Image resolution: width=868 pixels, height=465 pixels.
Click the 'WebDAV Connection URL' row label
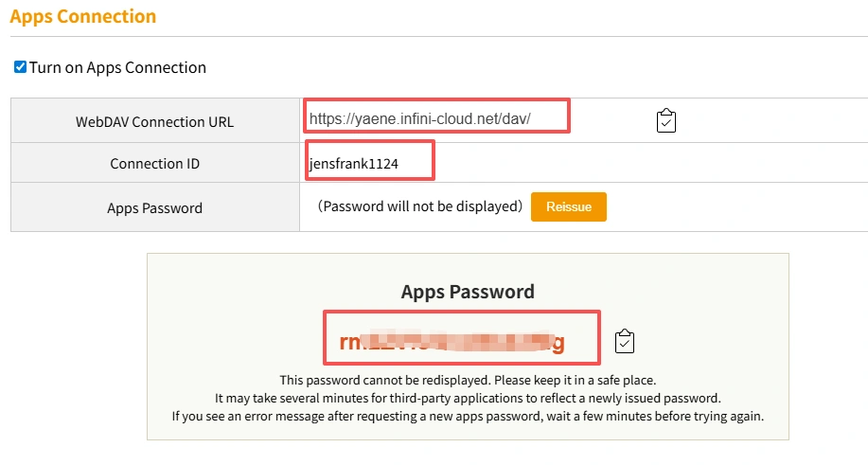154,121
